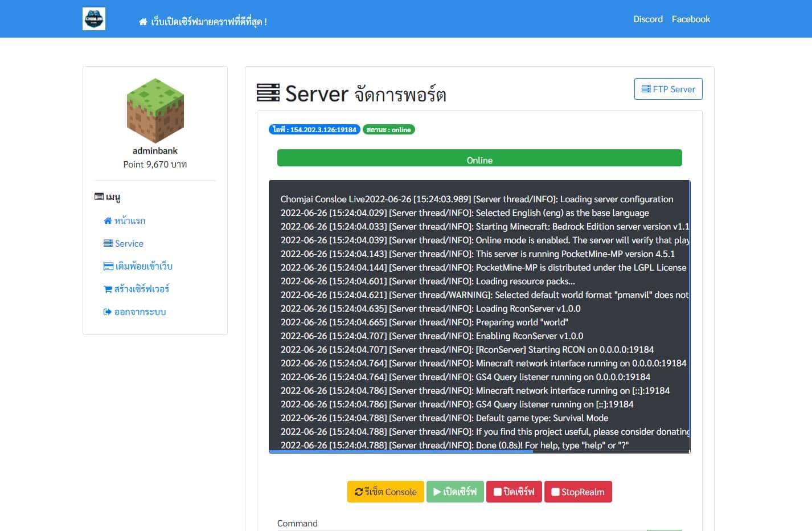Click the StopRealm button
This screenshot has height=531, width=812.
[578, 492]
